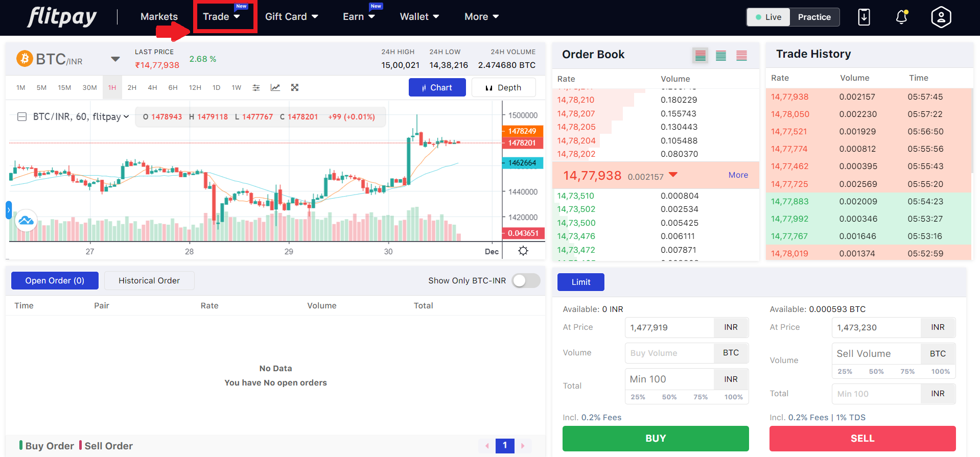Image resolution: width=980 pixels, height=457 pixels.
Task: Show buy-only order book view
Action: [x=721, y=55]
